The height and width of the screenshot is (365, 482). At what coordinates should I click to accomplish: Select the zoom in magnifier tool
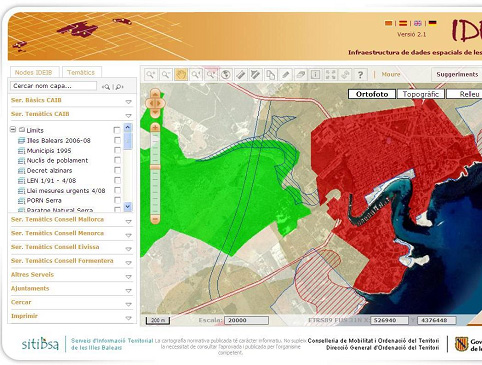151,74
